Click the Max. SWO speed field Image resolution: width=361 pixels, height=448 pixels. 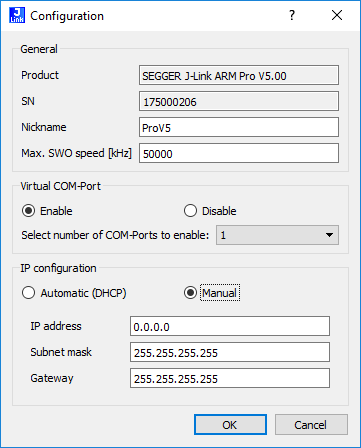pos(239,153)
